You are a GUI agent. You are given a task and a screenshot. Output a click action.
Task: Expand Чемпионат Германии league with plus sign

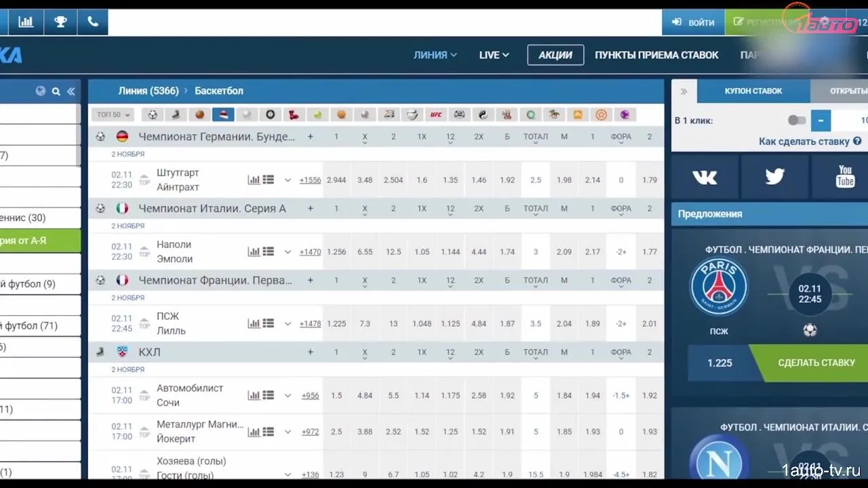[x=311, y=136]
